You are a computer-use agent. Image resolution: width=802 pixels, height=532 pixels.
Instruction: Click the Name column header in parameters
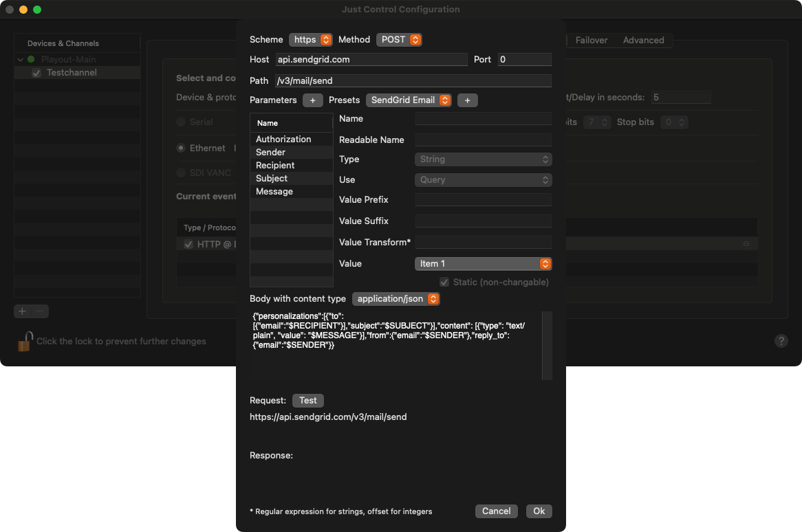tap(291, 123)
